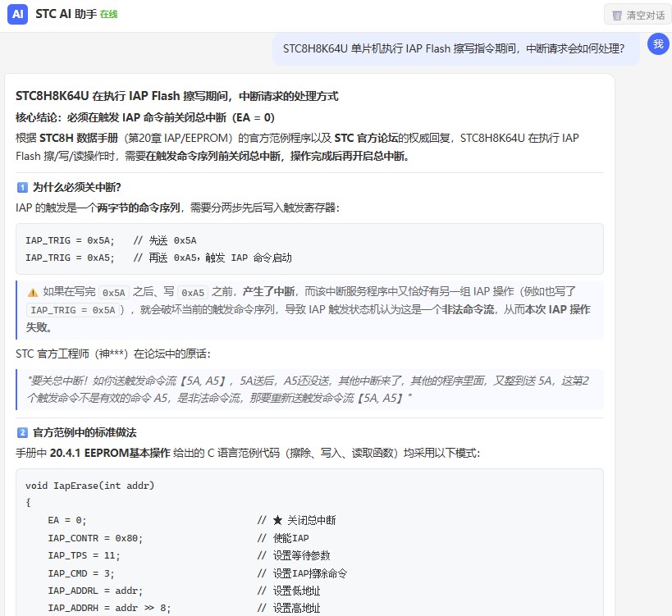Screen dimensions: 672x616
Task: Click code line IAP_TRIG = 0x5A
Action: (111, 240)
